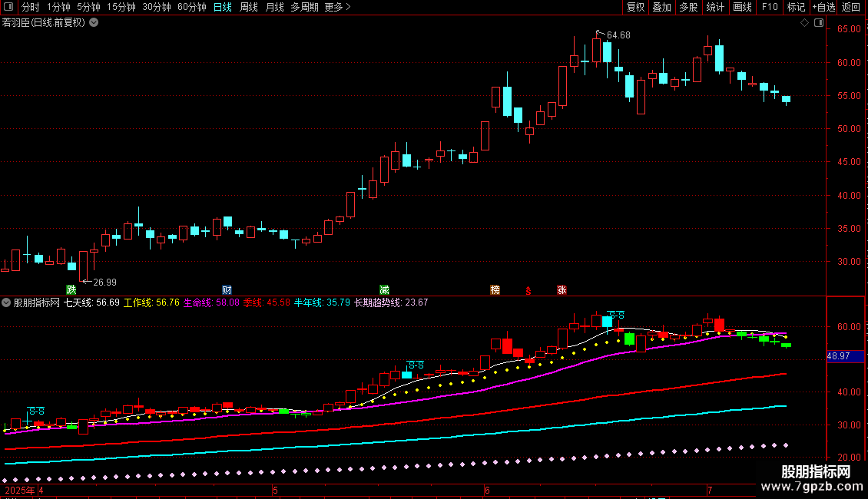
Task: Click the 工作线: 56.76 indicator value
Action: coord(151,302)
